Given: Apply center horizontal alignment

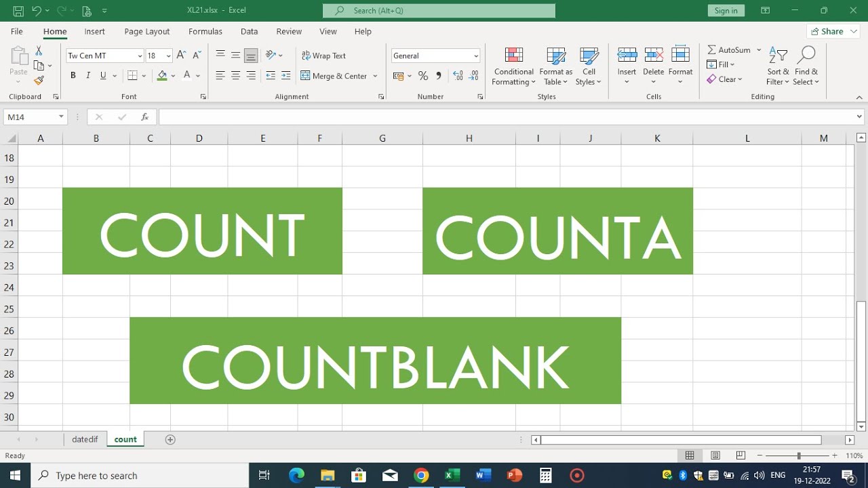Looking at the screenshot, I should pos(235,76).
